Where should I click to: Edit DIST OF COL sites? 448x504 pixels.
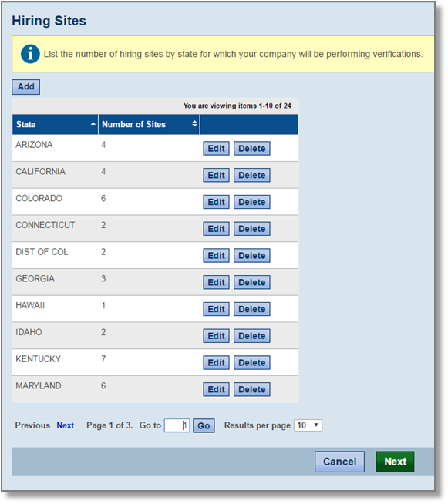[216, 256]
